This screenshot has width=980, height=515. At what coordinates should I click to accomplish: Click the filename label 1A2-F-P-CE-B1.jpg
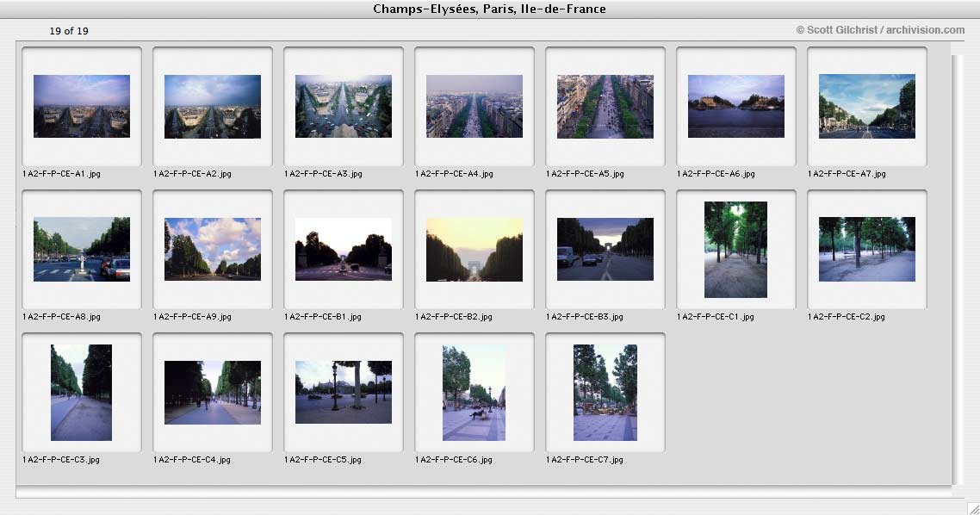(323, 317)
